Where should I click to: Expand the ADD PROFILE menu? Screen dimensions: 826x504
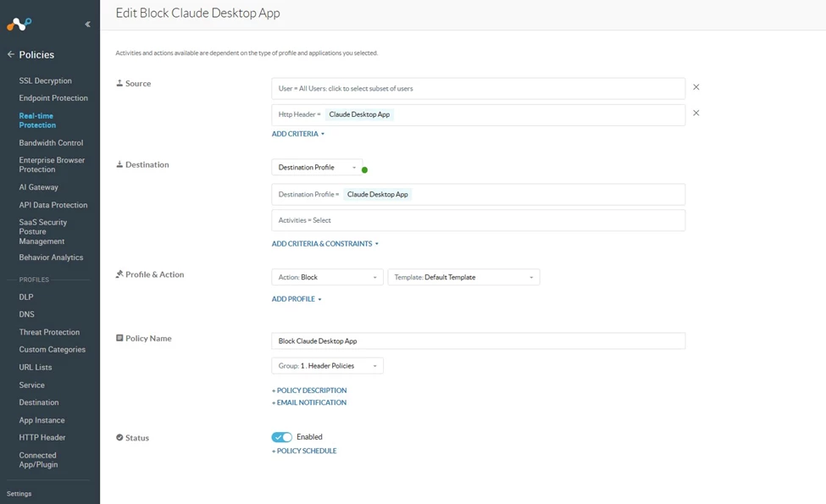point(297,299)
